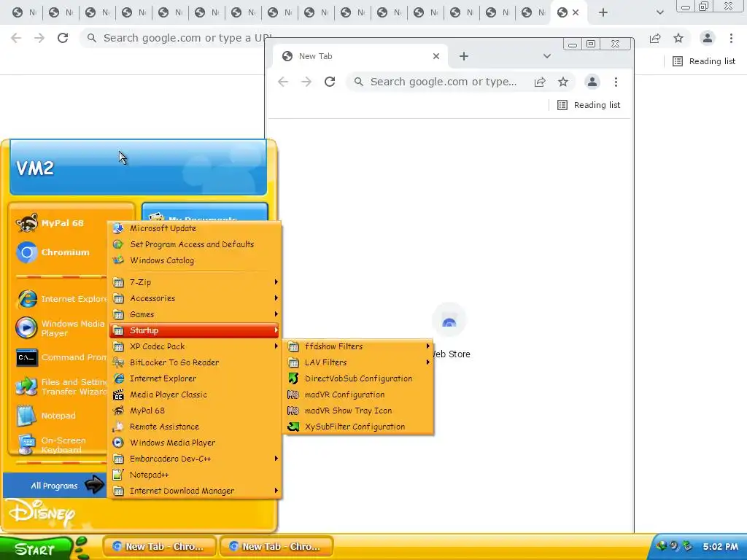
Task: Click Microsoft Update in programs list
Action: 195,228
